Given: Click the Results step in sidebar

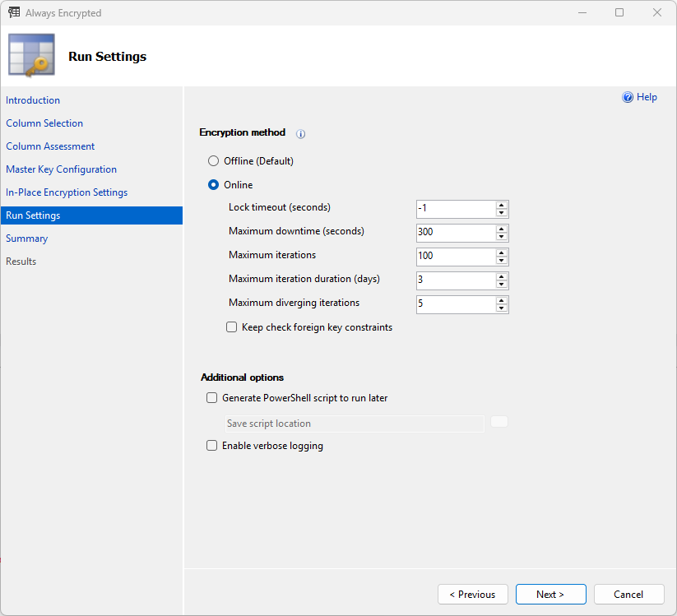Looking at the screenshot, I should (x=21, y=262).
